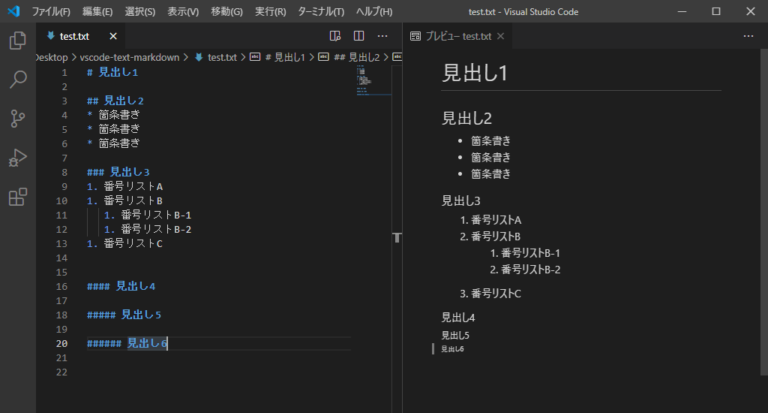The width and height of the screenshot is (768, 413).
Task: Open the ファイル(F) menu
Action: click(51, 11)
